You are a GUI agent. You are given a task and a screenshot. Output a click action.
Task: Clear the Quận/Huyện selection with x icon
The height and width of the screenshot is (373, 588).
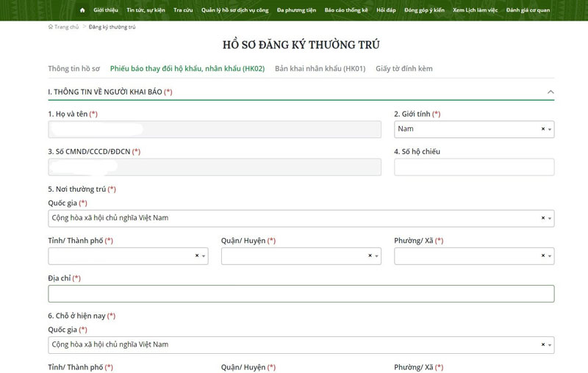[370, 256]
